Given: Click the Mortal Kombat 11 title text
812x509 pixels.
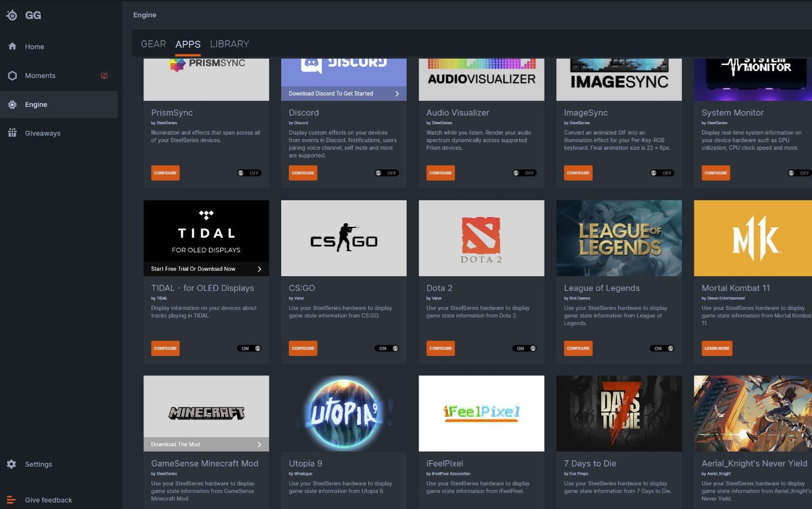Looking at the screenshot, I should [735, 288].
